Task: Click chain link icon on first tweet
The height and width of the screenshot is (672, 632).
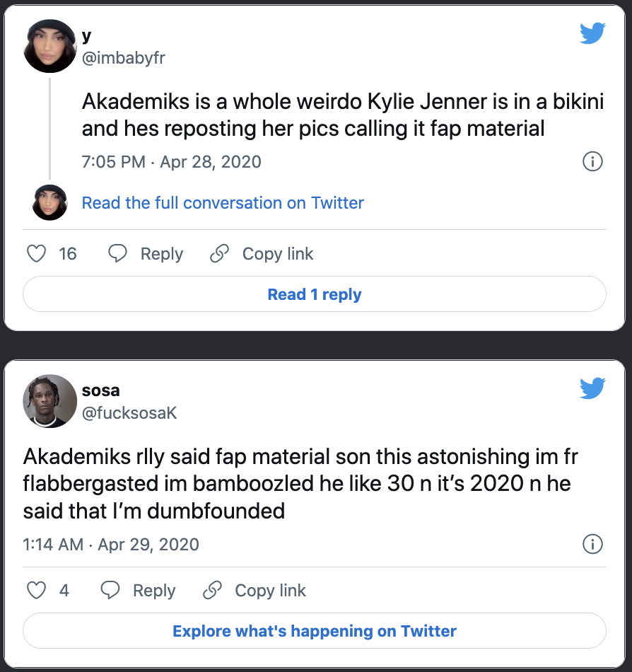Action: tap(220, 253)
